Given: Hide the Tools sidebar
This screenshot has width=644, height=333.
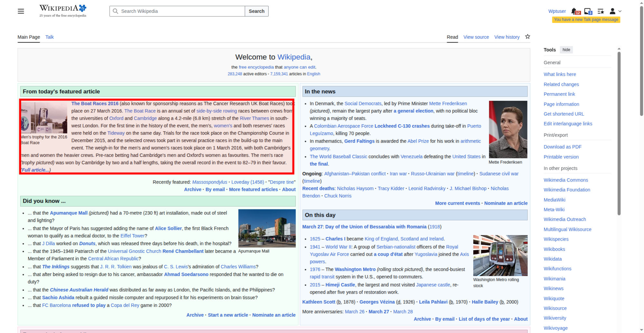Looking at the screenshot, I should 566,50.
